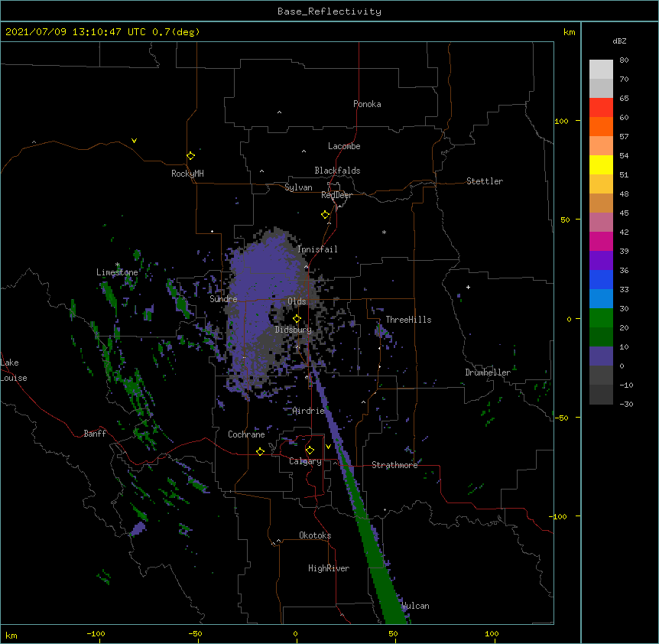Screen dimensions: 659x644
Task: Click the Stettler label
Action: 485,181
